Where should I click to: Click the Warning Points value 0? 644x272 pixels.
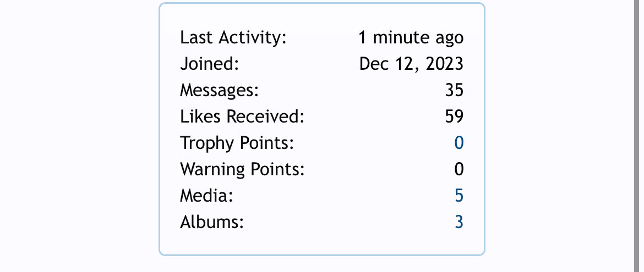(x=459, y=169)
